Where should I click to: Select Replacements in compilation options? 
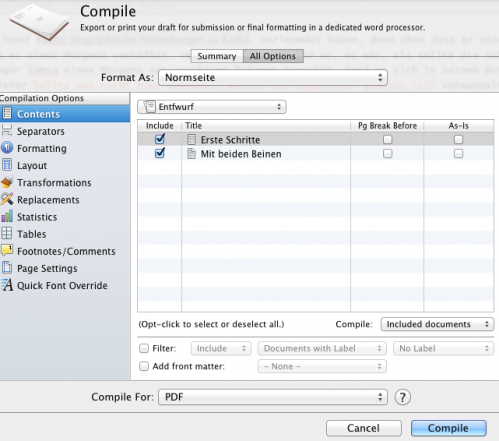click(65, 200)
